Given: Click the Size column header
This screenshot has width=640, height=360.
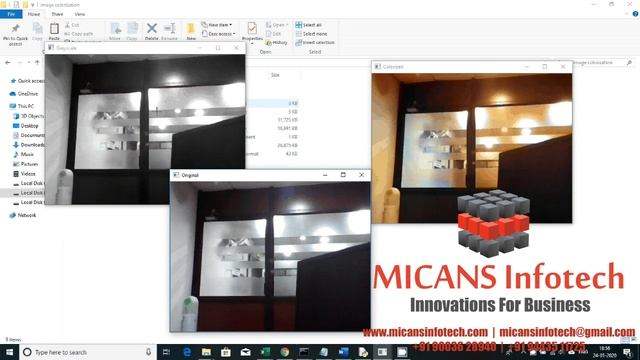Looking at the screenshot, I should (276, 75).
